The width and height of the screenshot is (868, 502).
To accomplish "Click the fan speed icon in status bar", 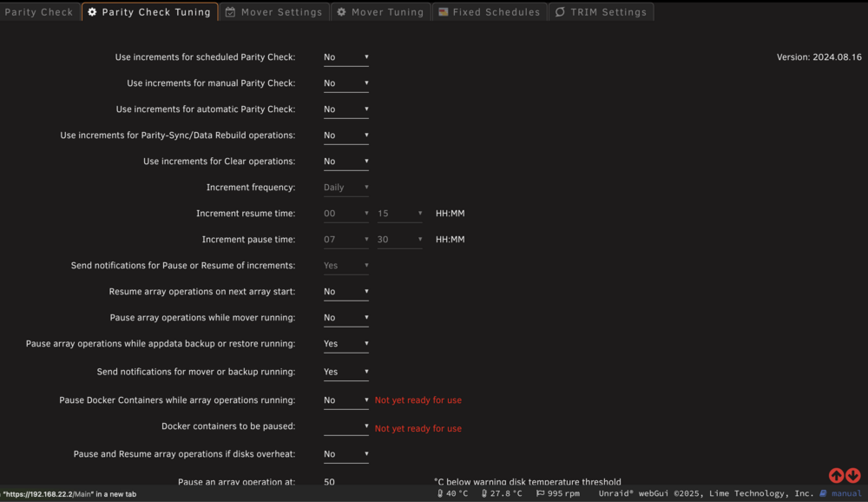I will coord(540,493).
